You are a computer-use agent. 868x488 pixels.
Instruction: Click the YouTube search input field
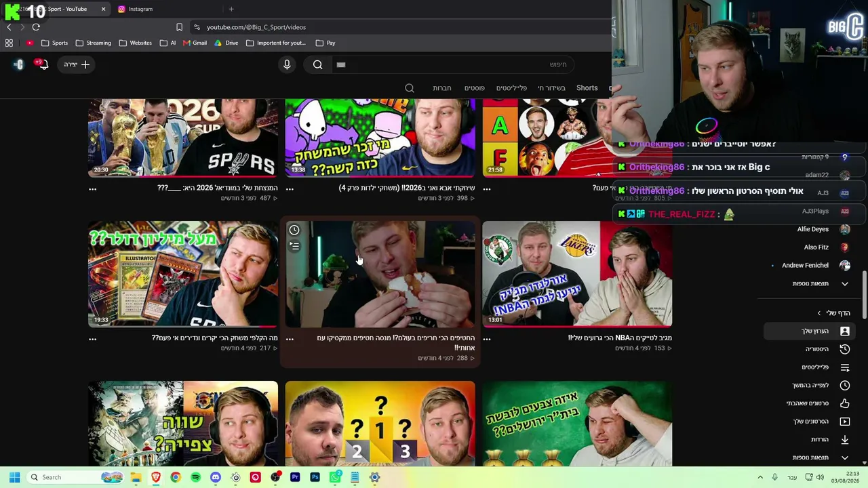(x=454, y=64)
